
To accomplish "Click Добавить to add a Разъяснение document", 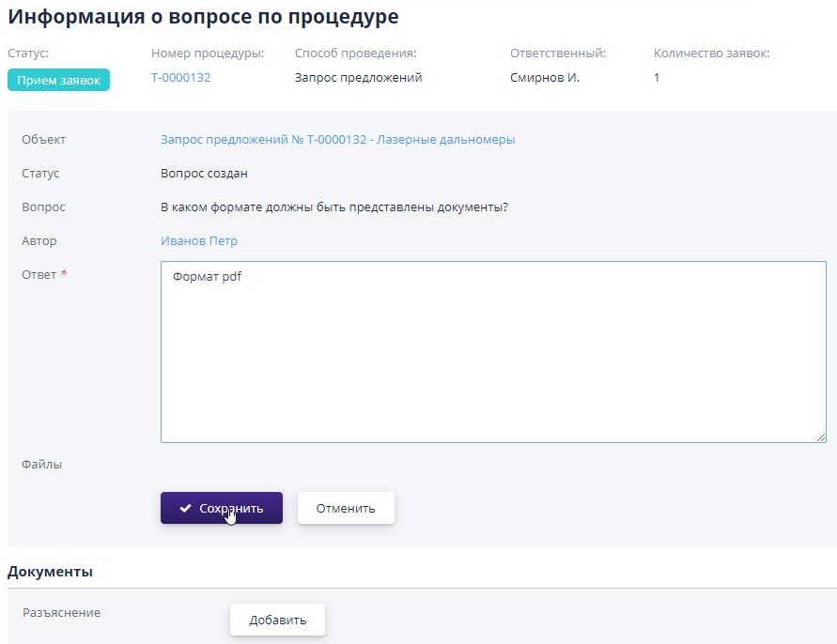I will 277,619.
